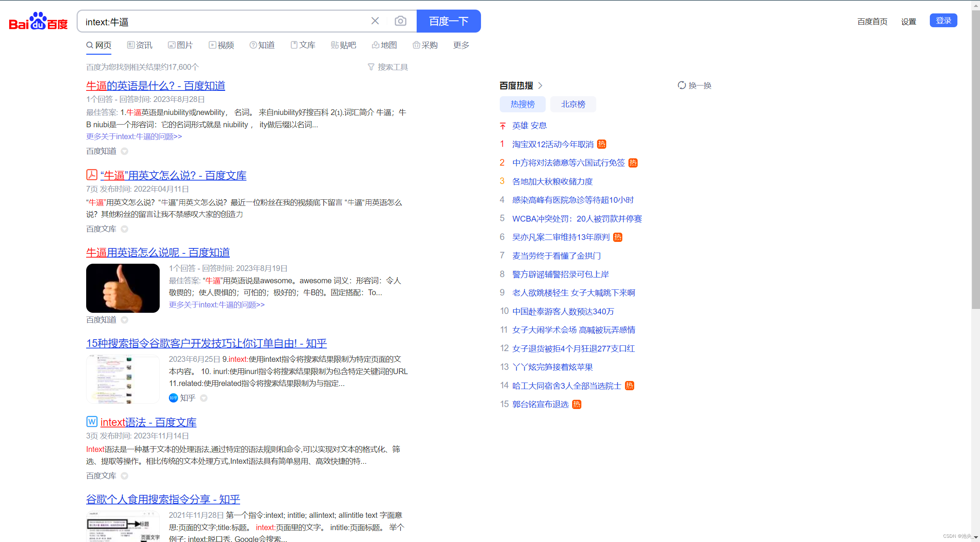Click thumbnail of 15种搜索指令 result
Viewport: 980px width, 542px height.
click(123, 379)
